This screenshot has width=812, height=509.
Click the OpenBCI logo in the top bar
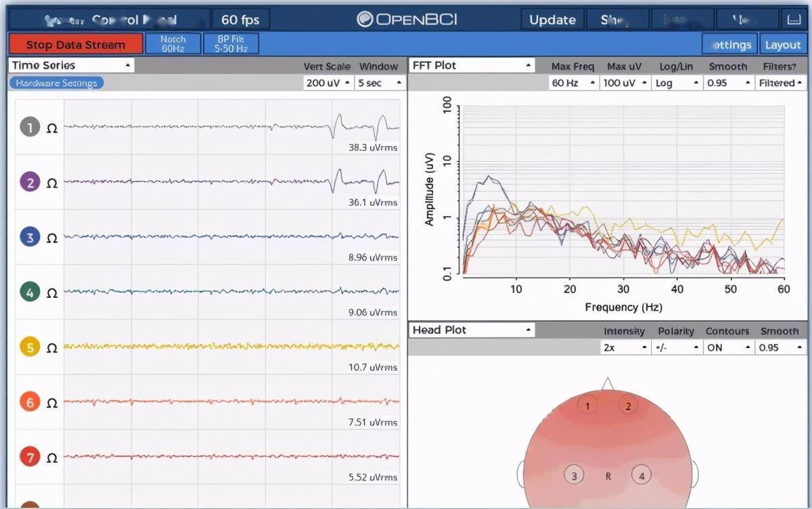[407, 19]
